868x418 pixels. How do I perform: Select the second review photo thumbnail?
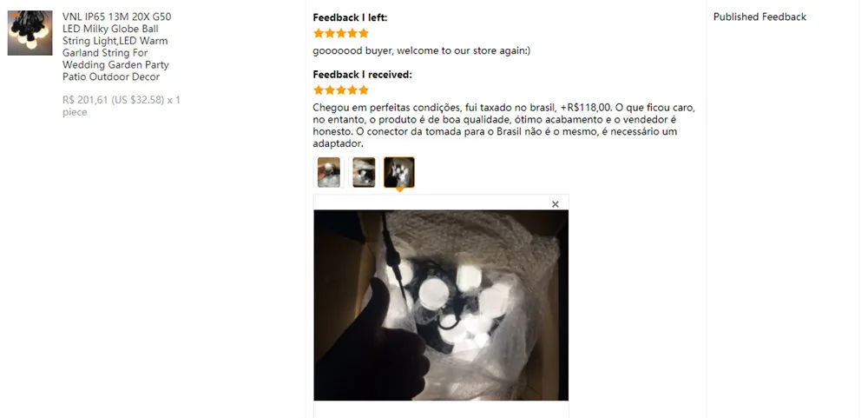point(364,172)
